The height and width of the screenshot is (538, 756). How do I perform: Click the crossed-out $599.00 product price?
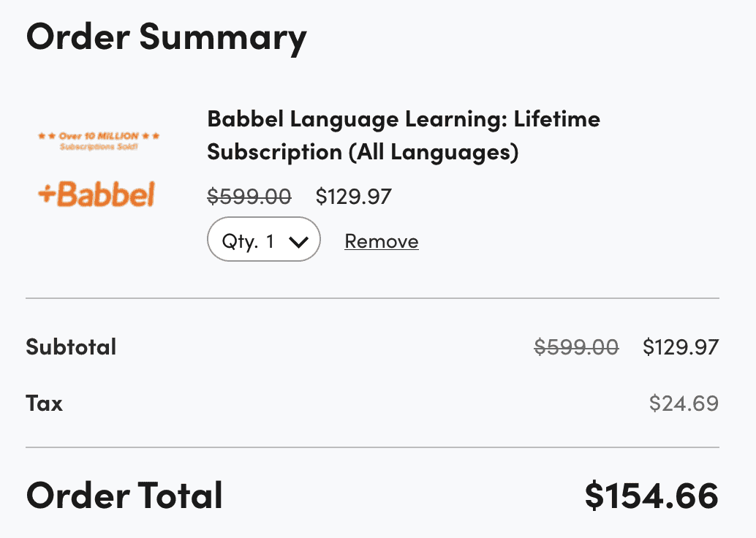click(249, 197)
